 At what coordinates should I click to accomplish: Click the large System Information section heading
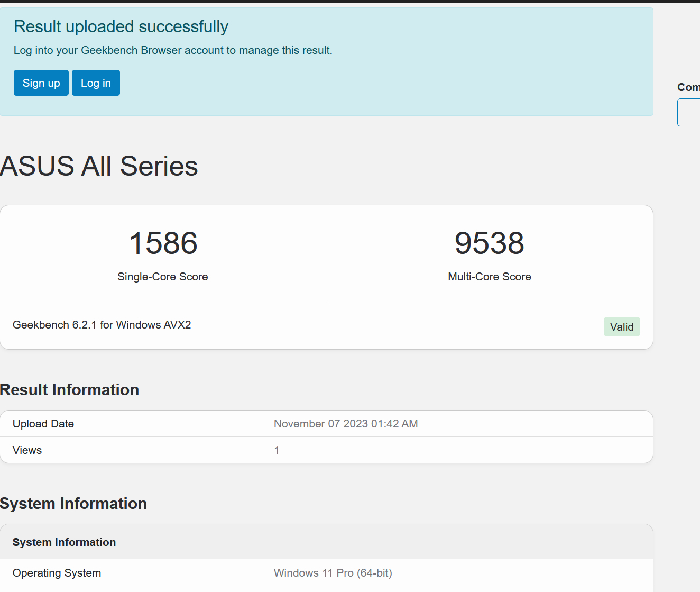click(x=73, y=504)
